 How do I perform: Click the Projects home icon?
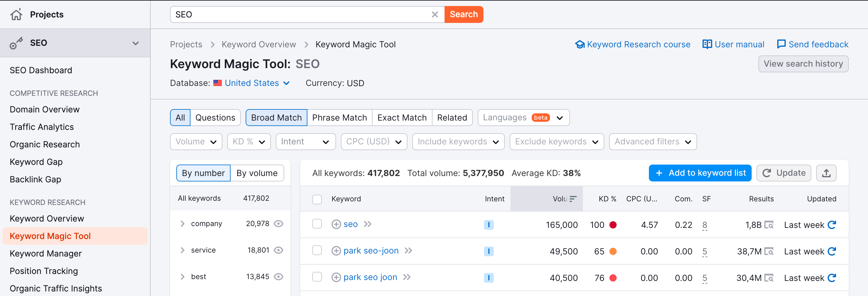point(16,14)
